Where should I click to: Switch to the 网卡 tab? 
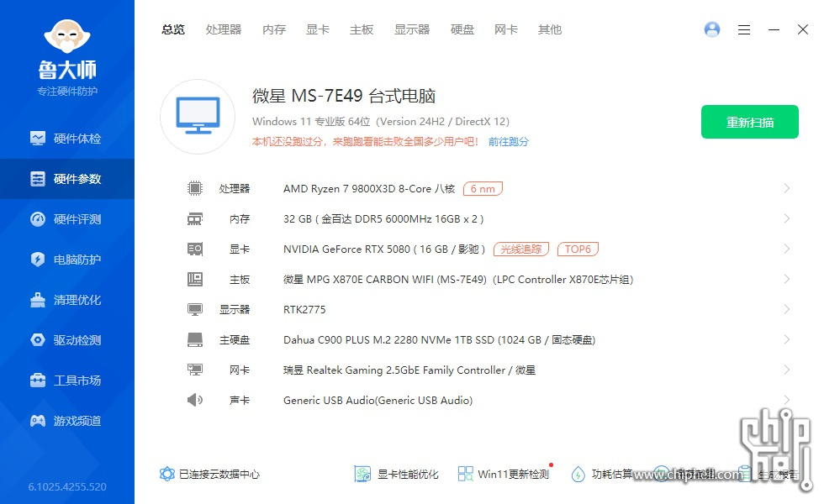pyautogui.click(x=506, y=30)
